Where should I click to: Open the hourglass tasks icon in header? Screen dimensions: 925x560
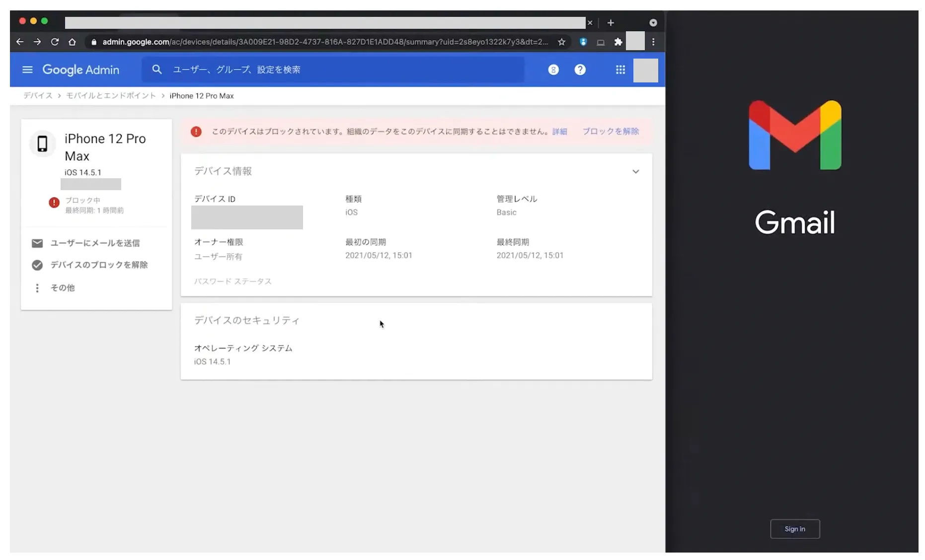click(x=553, y=70)
